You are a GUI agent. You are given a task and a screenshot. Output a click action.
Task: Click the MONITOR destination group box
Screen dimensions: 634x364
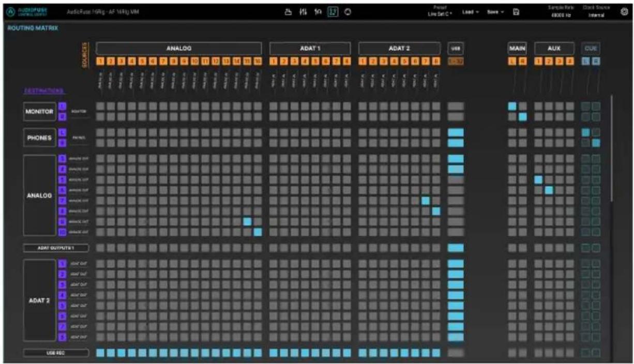coord(39,111)
